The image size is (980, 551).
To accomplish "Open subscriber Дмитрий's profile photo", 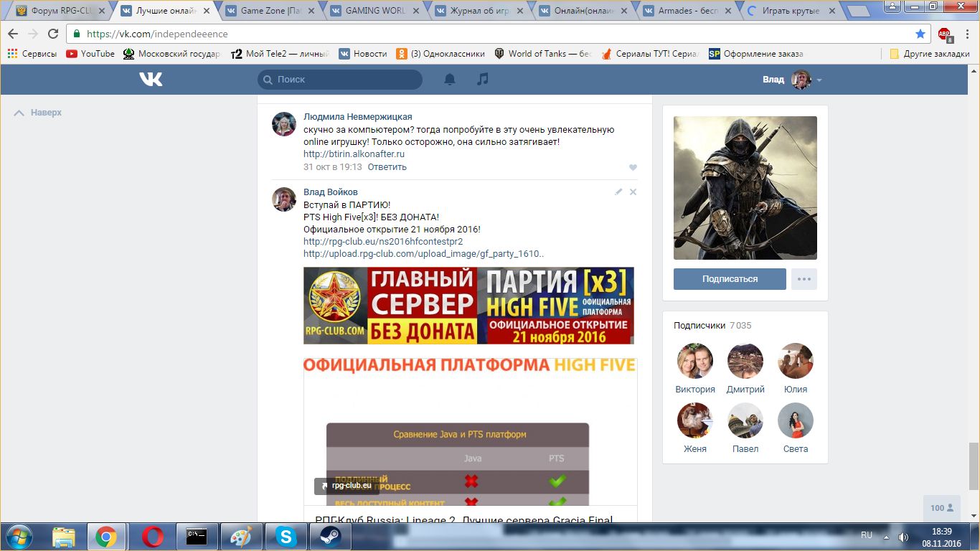I will pos(745,361).
